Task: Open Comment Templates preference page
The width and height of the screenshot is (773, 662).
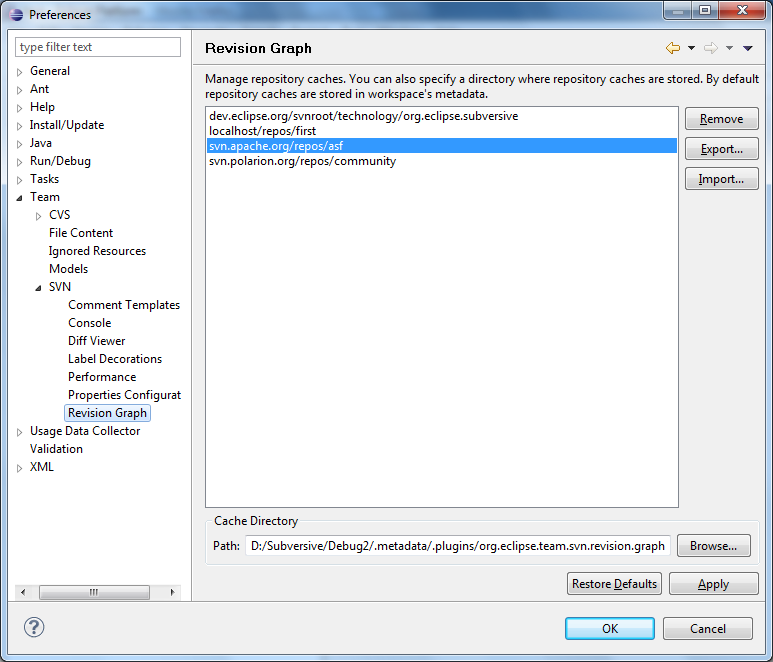Action: 124,305
